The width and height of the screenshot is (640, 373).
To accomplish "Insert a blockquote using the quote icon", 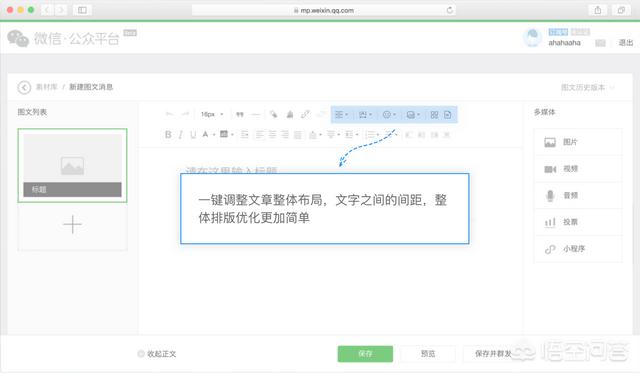I will click(x=240, y=115).
